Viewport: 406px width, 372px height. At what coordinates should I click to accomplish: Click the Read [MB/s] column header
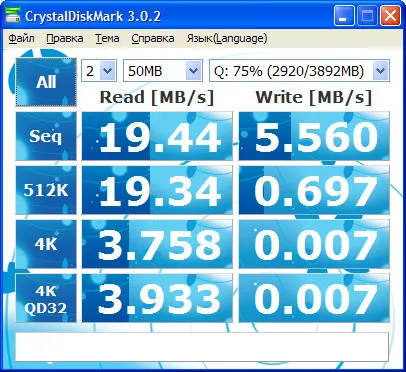pos(157,98)
